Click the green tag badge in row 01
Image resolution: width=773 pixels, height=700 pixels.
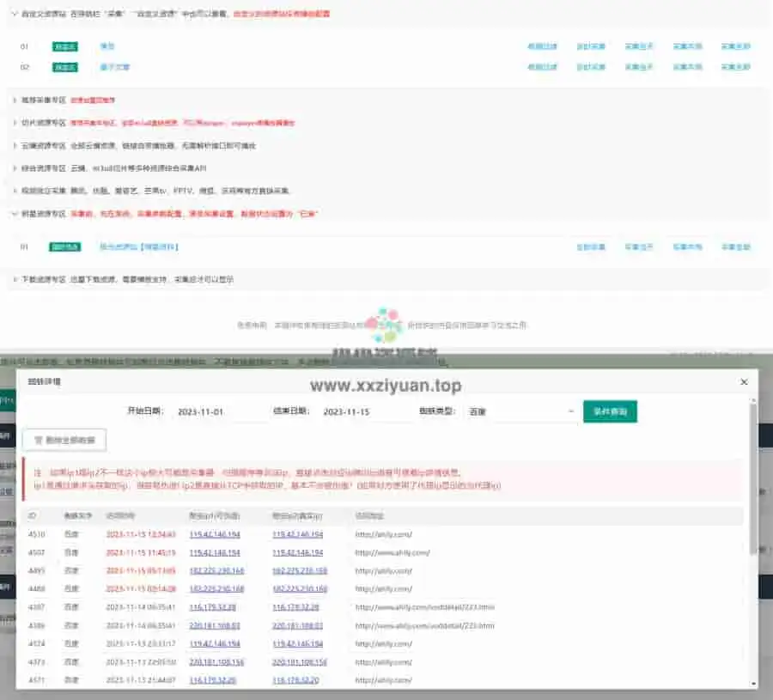tap(64, 46)
